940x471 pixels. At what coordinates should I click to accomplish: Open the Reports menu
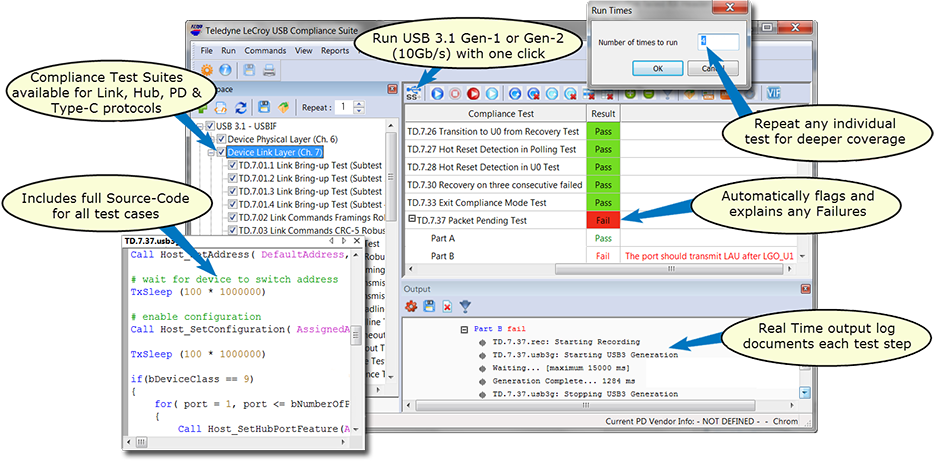click(335, 51)
